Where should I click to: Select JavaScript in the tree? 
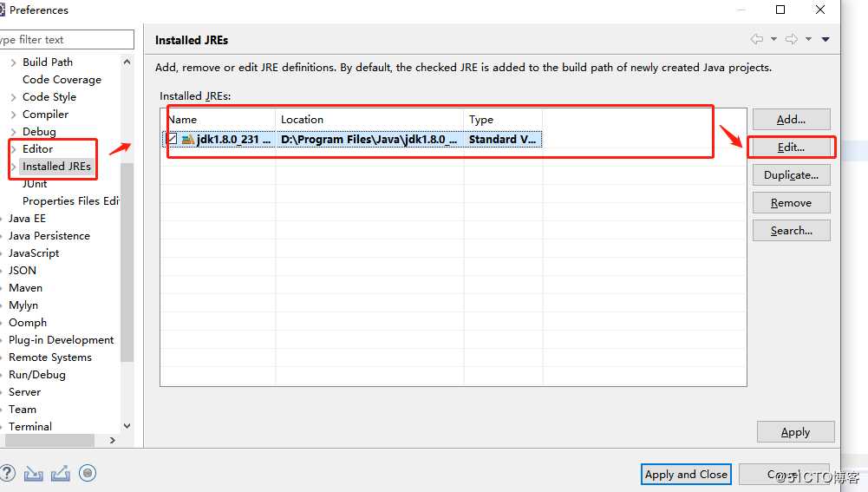(33, 253)
